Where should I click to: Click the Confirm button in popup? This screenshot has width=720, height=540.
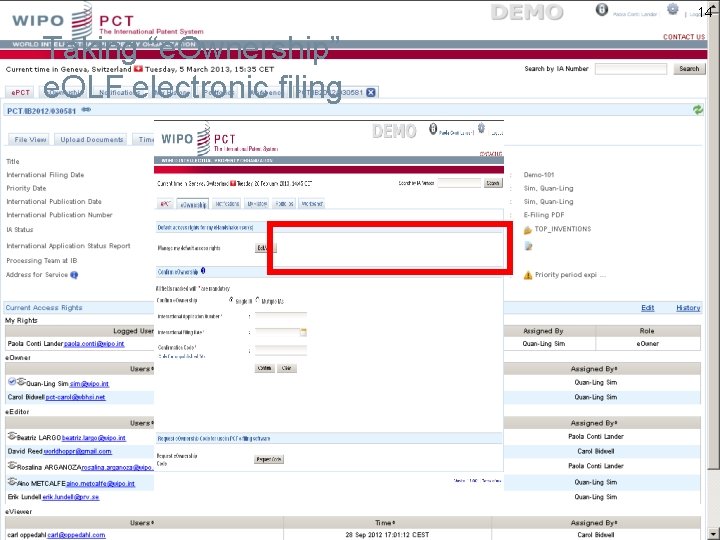pos(264,368)
